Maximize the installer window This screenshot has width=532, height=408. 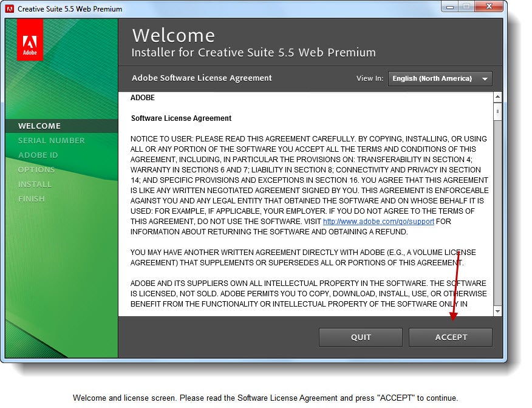[466, 7]
